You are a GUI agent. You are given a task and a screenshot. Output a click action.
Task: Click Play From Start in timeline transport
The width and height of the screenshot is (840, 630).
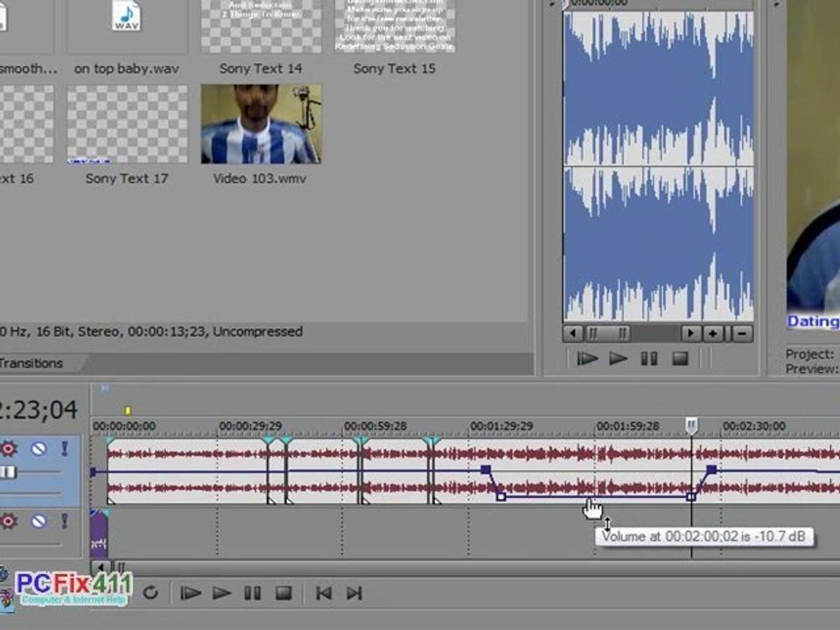point(190,593)
